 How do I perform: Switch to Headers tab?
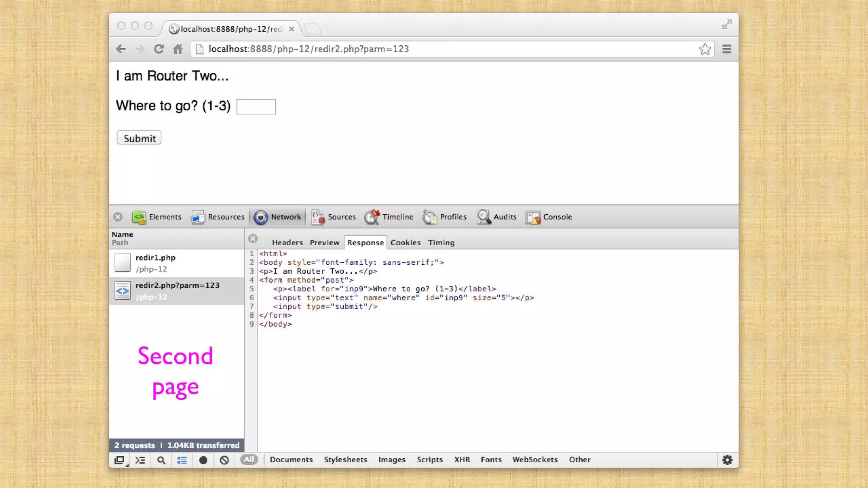pos(287,243)
